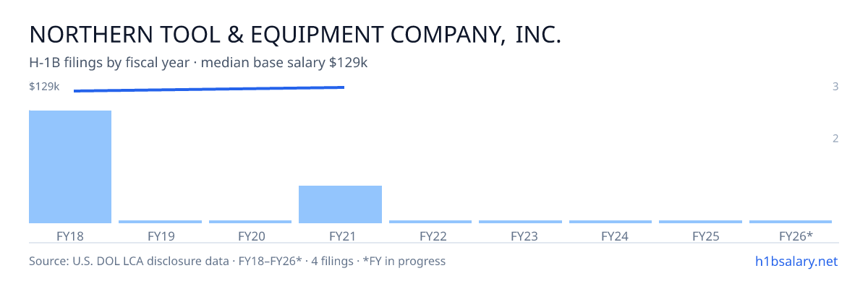Click the right axis value 3

click(835, 87)
